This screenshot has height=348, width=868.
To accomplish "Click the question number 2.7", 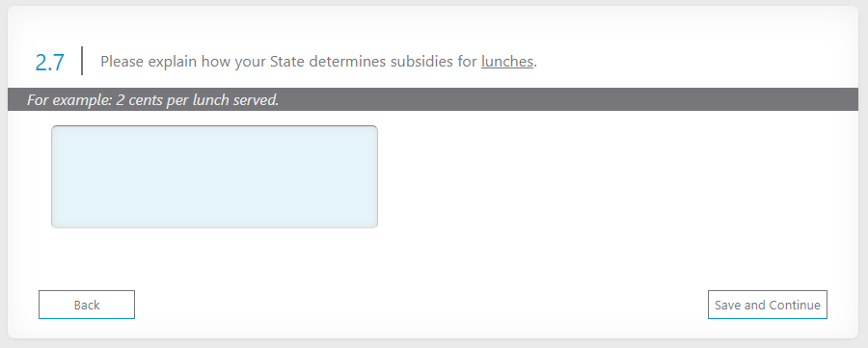I will point(50,63).
